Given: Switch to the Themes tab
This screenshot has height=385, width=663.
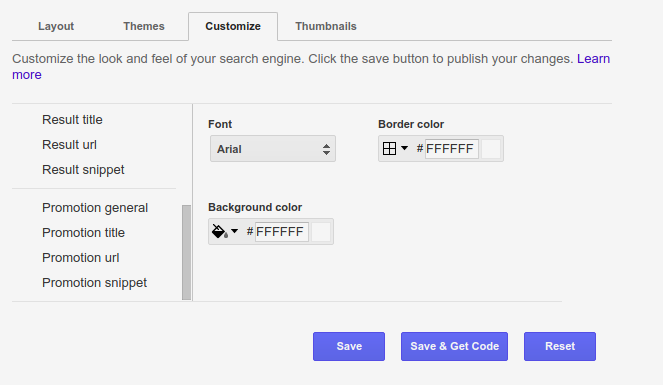Looking at the screenshot, I should point(144,26).
